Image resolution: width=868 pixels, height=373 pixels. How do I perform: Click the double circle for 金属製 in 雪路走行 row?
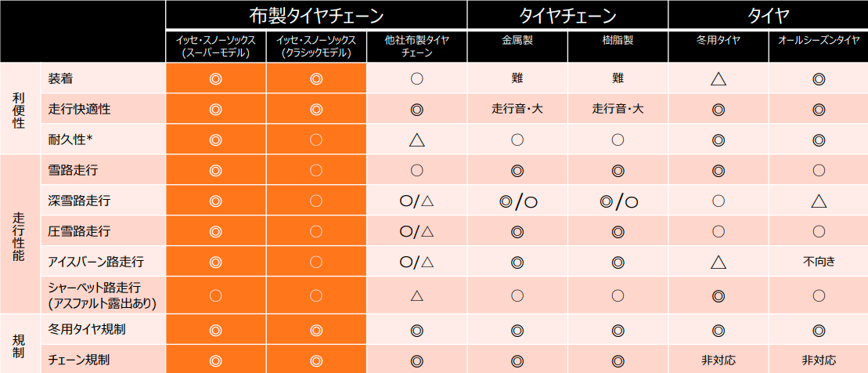[517, 170]
